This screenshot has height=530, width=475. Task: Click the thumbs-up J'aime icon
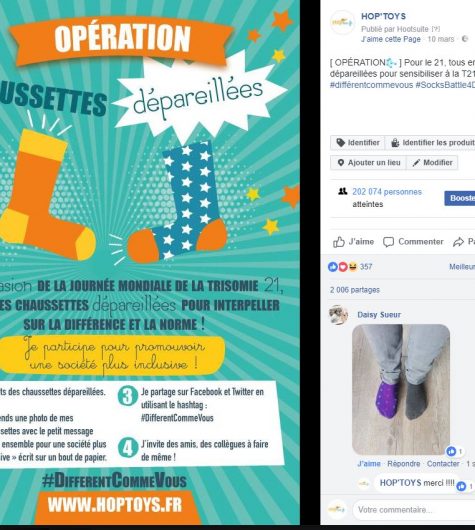339,242
